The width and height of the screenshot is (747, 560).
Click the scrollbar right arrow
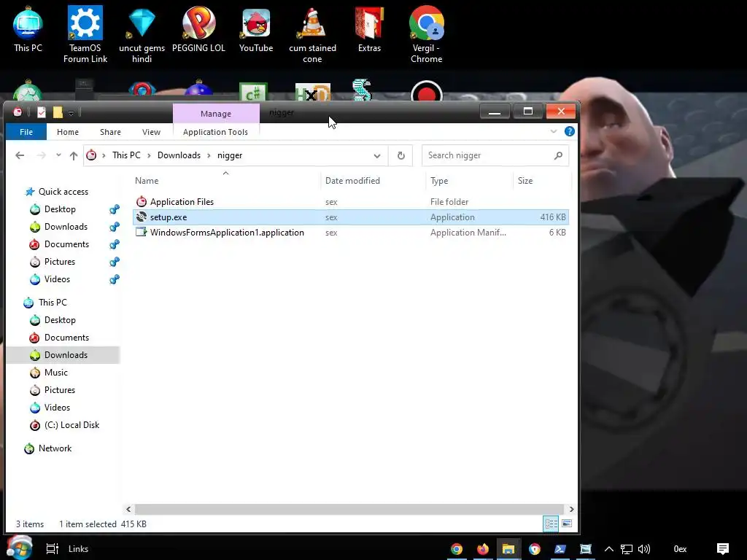[x=571, y=509]
